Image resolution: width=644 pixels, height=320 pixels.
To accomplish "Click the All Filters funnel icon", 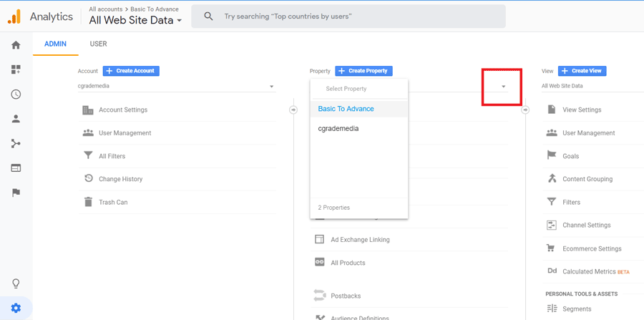I will pos(88,155).
